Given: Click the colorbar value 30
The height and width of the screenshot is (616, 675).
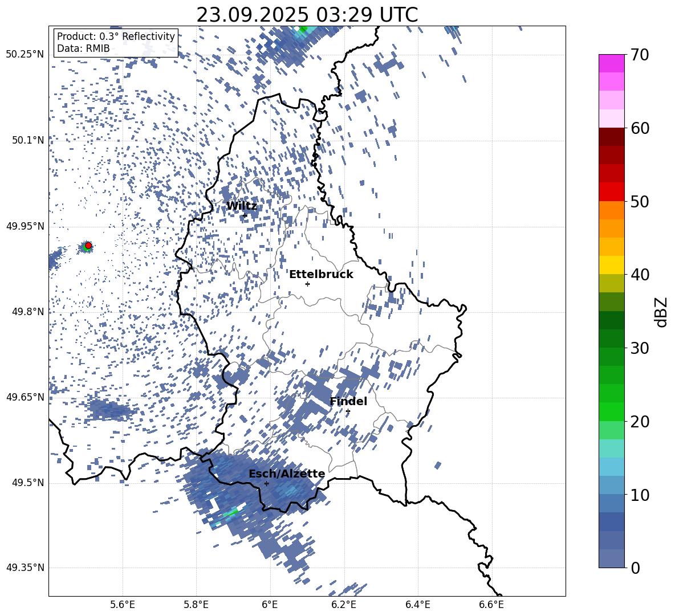Looking at the screenshot, I should pyautogui.click(x=640, y=348).
